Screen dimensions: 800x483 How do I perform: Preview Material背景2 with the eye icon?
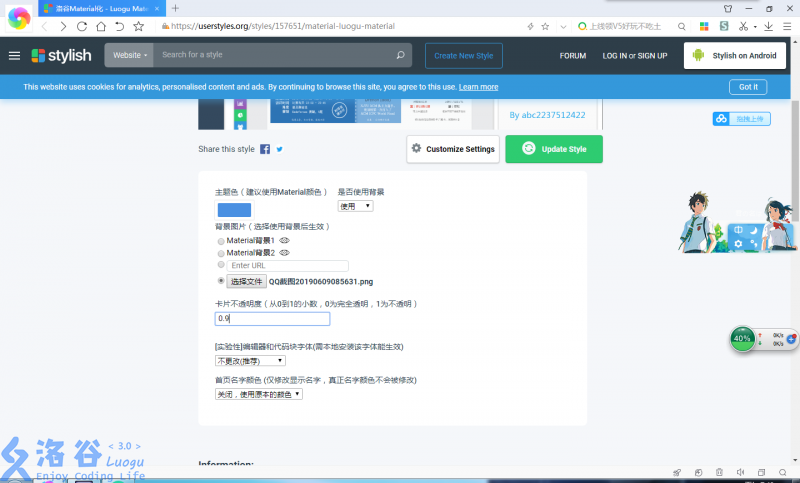pos(284,253)
